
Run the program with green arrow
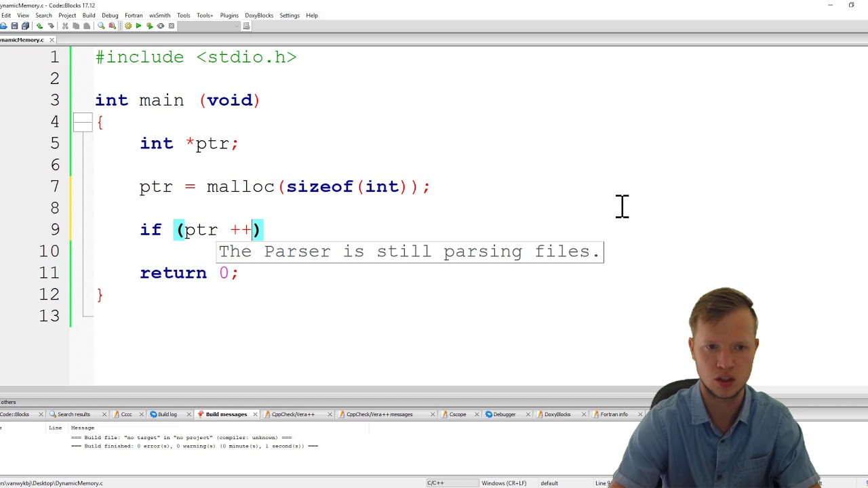138,26
